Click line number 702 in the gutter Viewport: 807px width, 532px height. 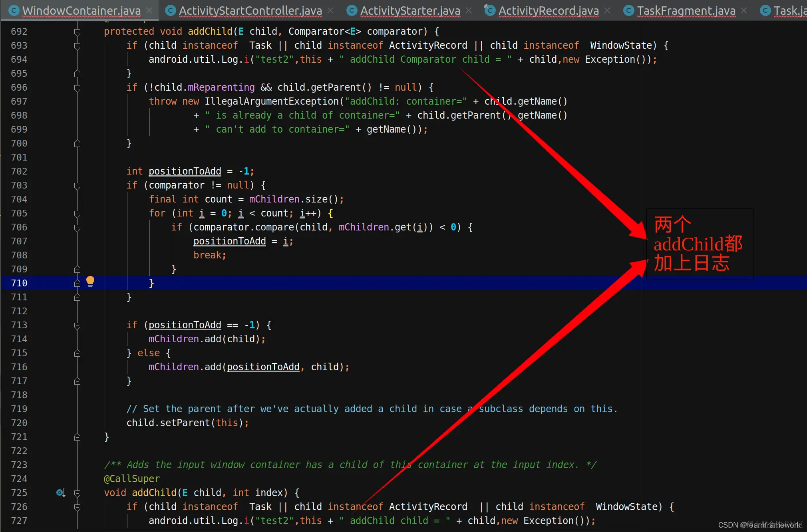(19, 171)
